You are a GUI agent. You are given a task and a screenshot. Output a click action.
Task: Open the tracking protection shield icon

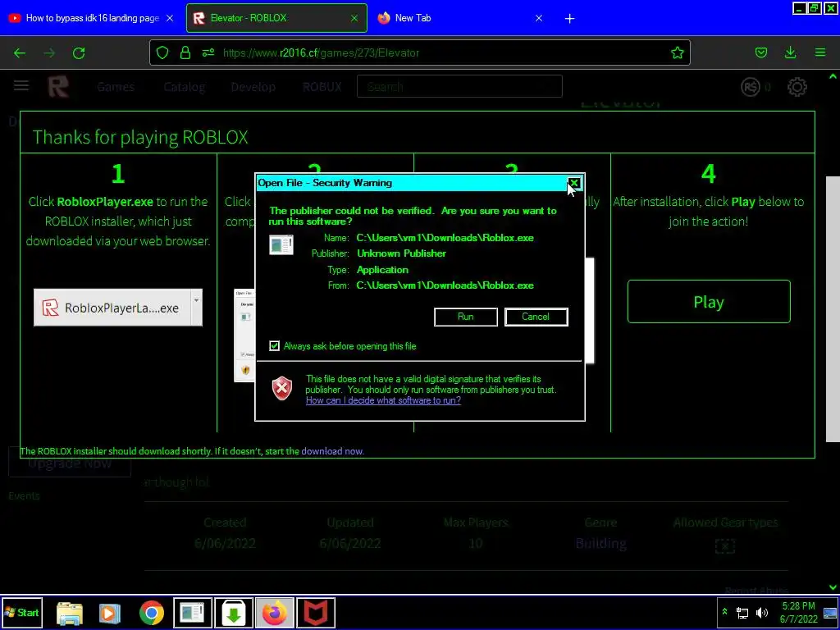click(x=162, y=52)
